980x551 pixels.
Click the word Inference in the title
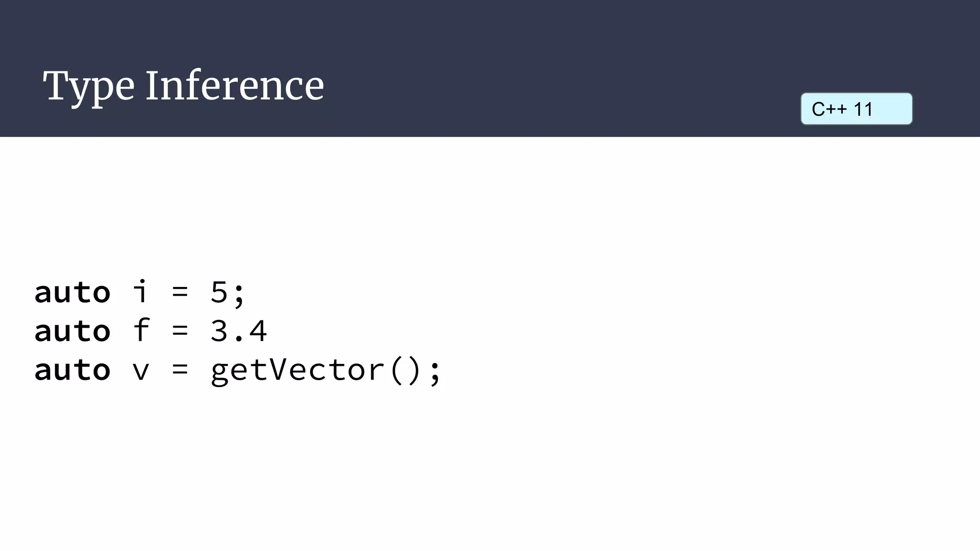(235, 86)
